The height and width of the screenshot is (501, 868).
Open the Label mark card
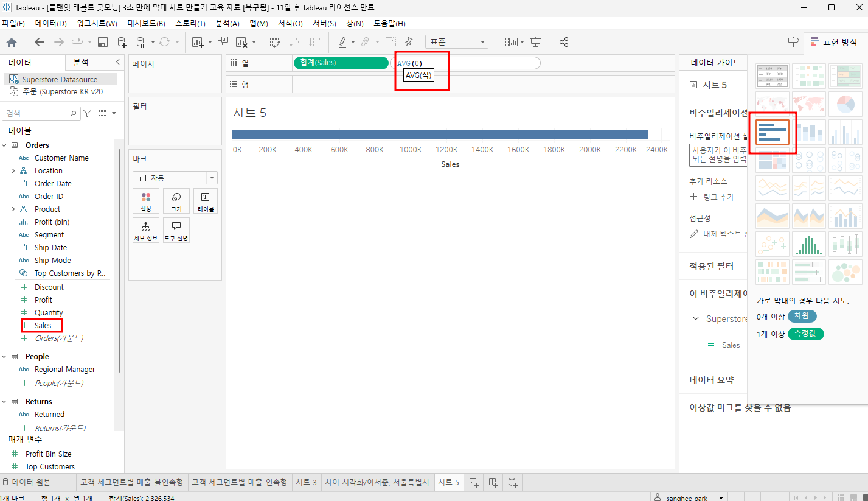[x=205, y=201]
